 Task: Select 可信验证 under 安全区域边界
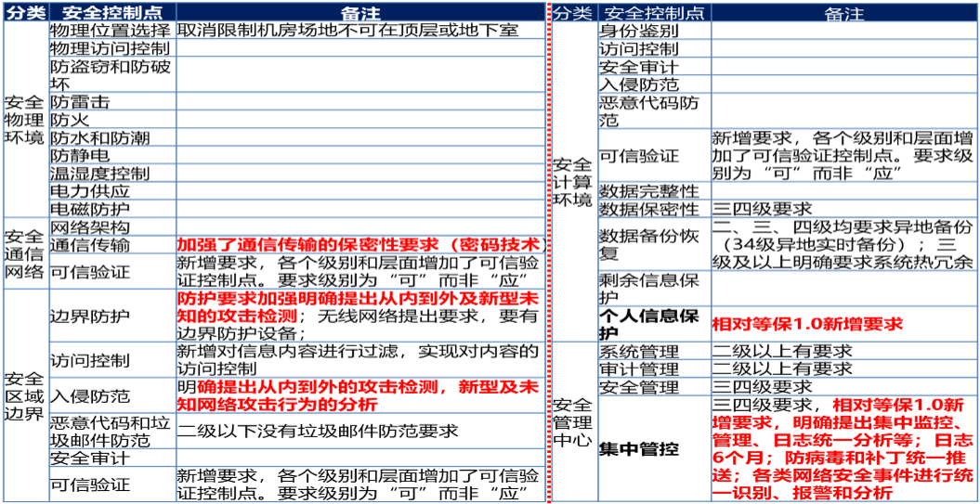112,484
